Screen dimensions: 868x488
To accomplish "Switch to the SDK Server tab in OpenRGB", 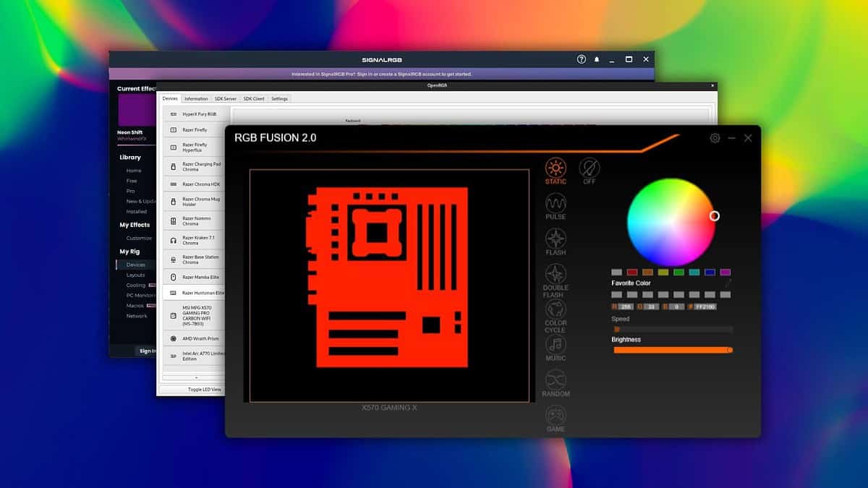I will [225, 98].
